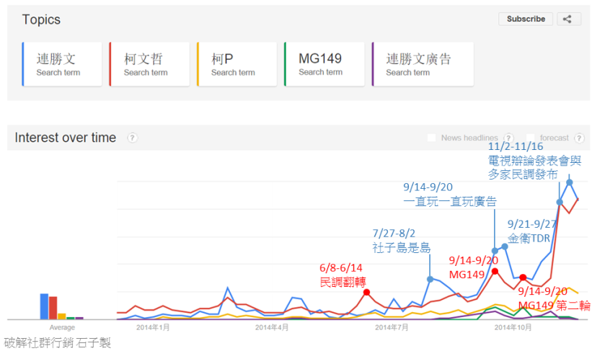The height and width of the screenshot is (364, 592).
Task: Open the MG149 search term card
Action: [x=324, y=64]
